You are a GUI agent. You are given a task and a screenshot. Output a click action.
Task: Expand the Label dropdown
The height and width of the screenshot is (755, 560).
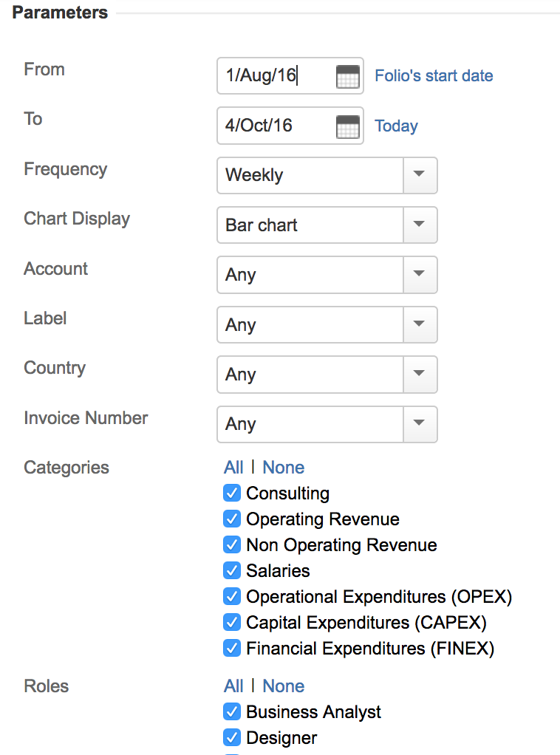[x=420, y=325]
